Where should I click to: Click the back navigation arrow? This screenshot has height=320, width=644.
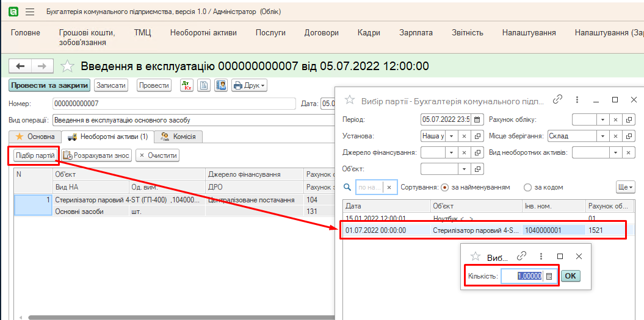[21, 66]
